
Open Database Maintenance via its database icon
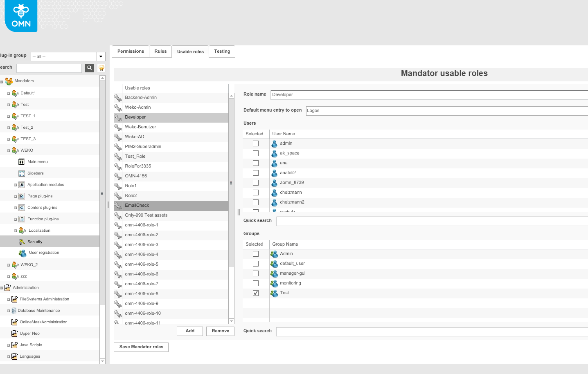point(14,310)
